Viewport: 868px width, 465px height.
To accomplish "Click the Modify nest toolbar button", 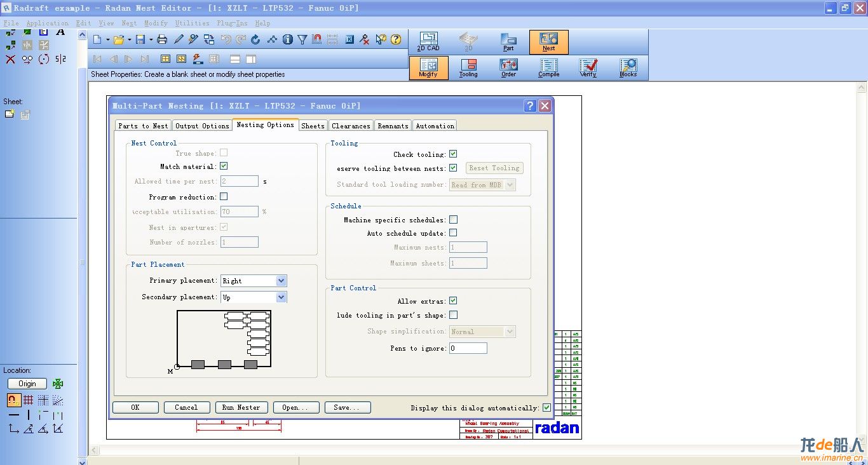I will pyautogui.click(x=428, y=67).
